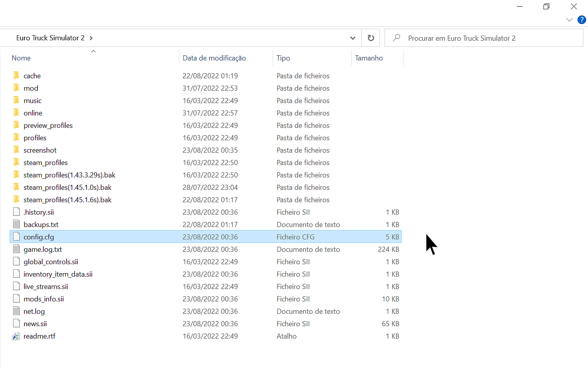Click the global_controls.sii file icon
The image size is (588, 368).
(x=16, y=261)
